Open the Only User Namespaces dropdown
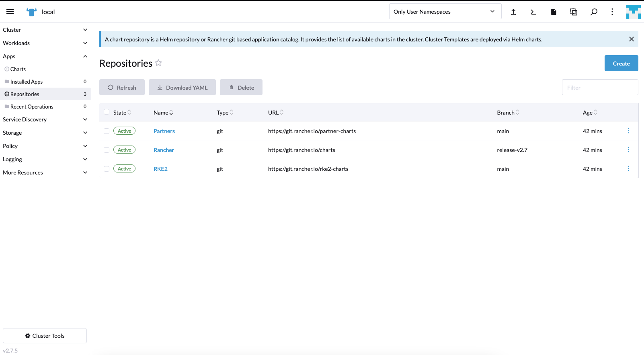The height and width of the screenshot is (355, 644). coord(445,11)
